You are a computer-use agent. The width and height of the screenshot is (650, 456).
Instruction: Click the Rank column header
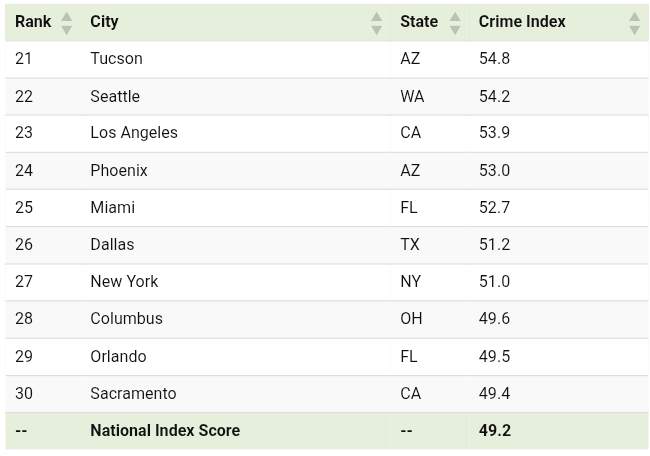(x=33, y=22)
